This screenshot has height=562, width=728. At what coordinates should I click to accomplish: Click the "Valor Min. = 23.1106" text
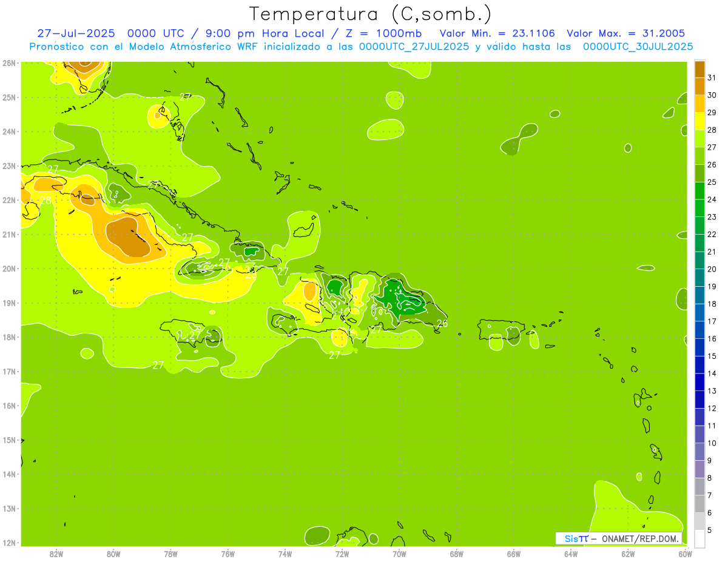498,33
